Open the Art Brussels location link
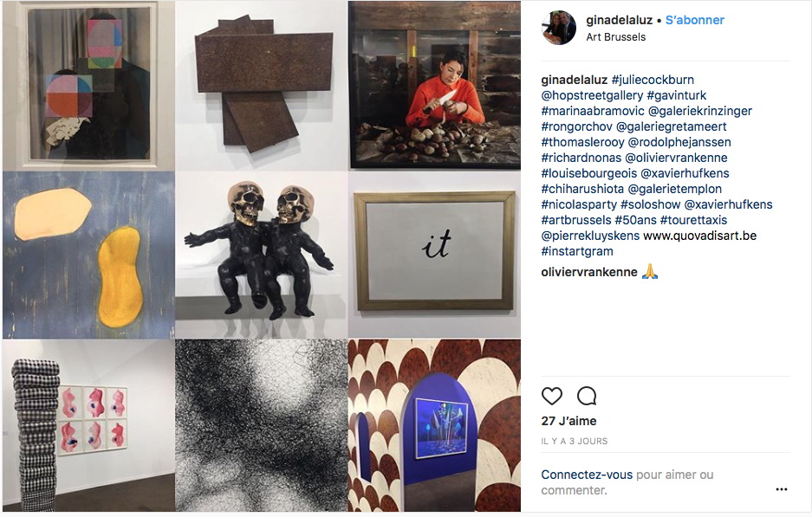Image resolution: width=812 pixels, height=517 pixels. coord(616,37)
